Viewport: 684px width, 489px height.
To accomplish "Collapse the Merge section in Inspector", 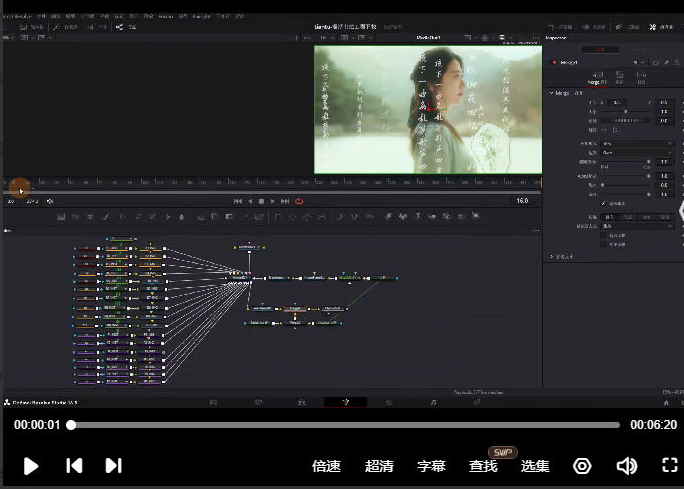I will pyautogui.click(x=551, y=93).
